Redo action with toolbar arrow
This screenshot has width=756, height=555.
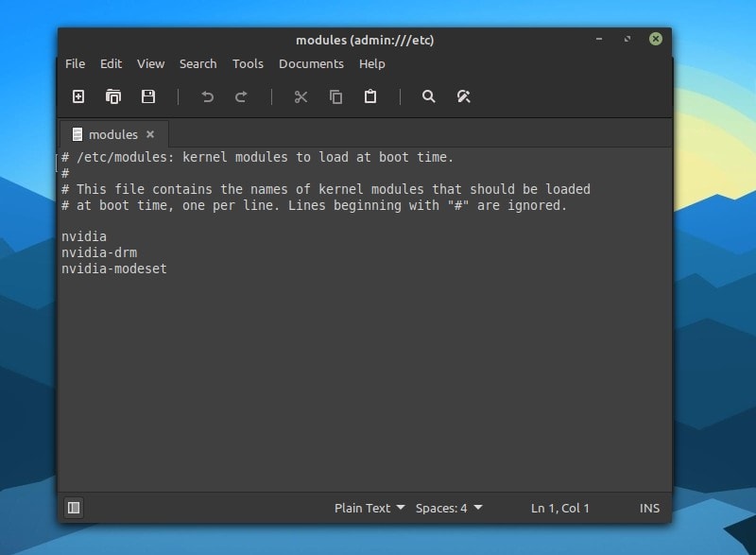coord(241,97)
